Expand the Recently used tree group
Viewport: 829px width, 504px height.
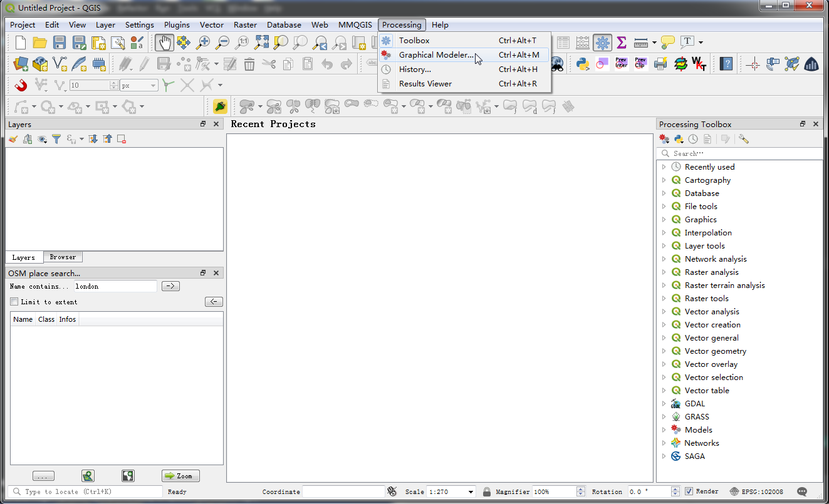click(664, 167)
